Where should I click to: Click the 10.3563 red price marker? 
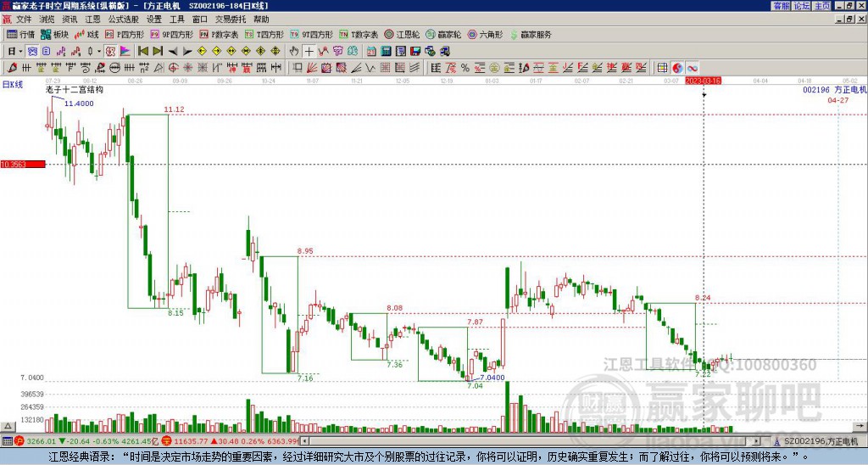point(23,164)
